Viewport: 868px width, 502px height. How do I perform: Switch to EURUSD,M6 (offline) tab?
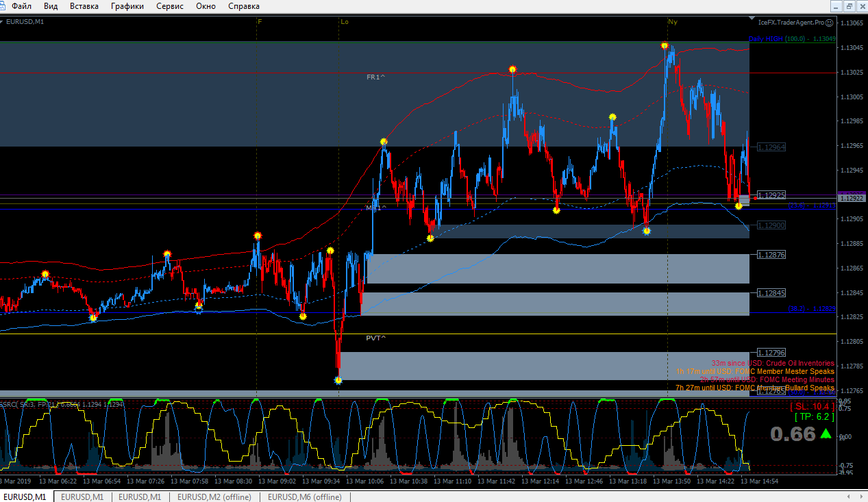pyautogui.click(x=305, y=497)
